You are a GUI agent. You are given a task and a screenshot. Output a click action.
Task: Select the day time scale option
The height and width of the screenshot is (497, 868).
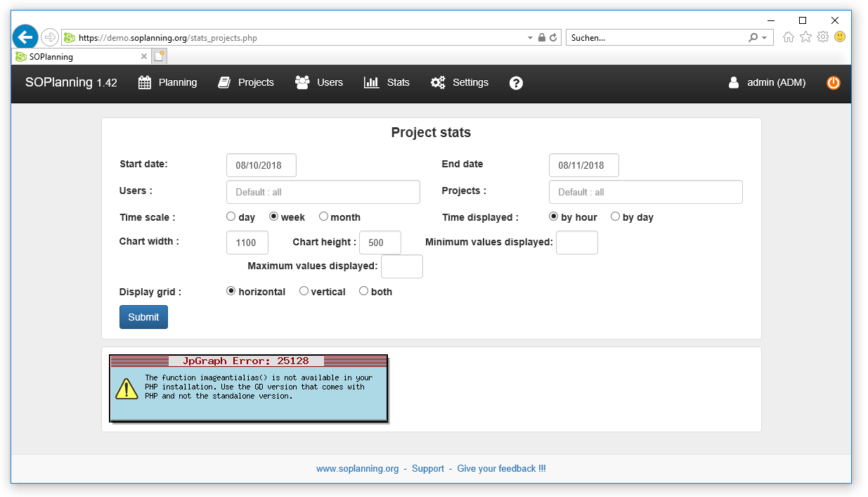[x=231, y=217]
